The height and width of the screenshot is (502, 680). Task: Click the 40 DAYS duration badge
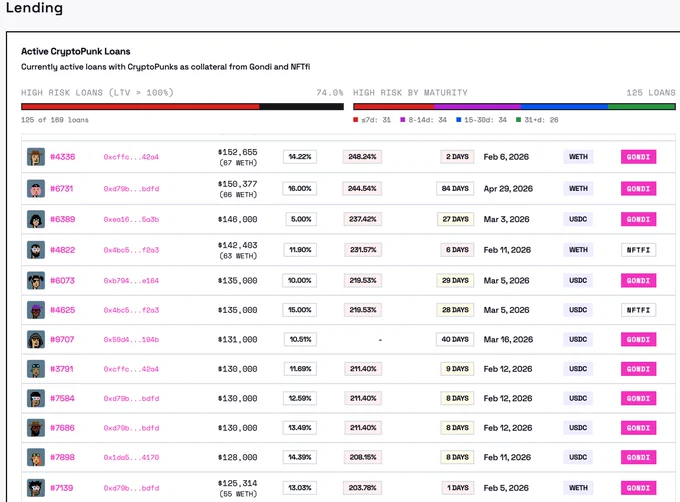(x=455, y=339)
